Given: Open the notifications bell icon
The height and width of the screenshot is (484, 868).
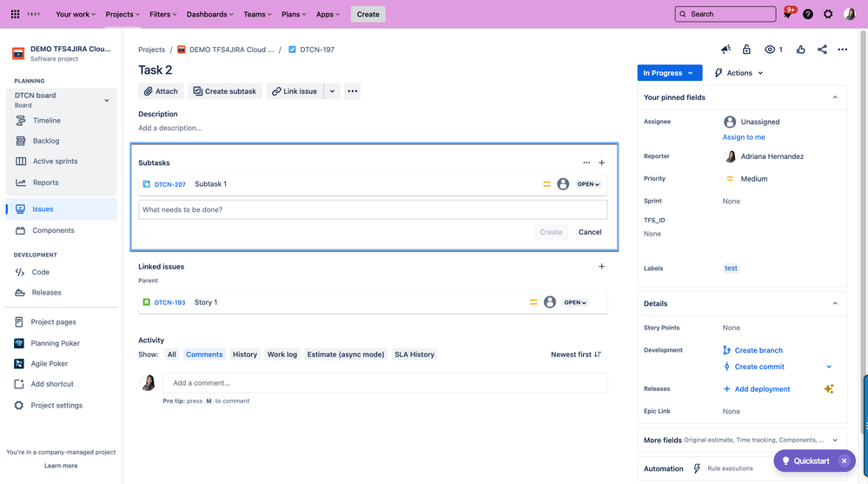Looking at the screenshot, I should pos(788,14).
